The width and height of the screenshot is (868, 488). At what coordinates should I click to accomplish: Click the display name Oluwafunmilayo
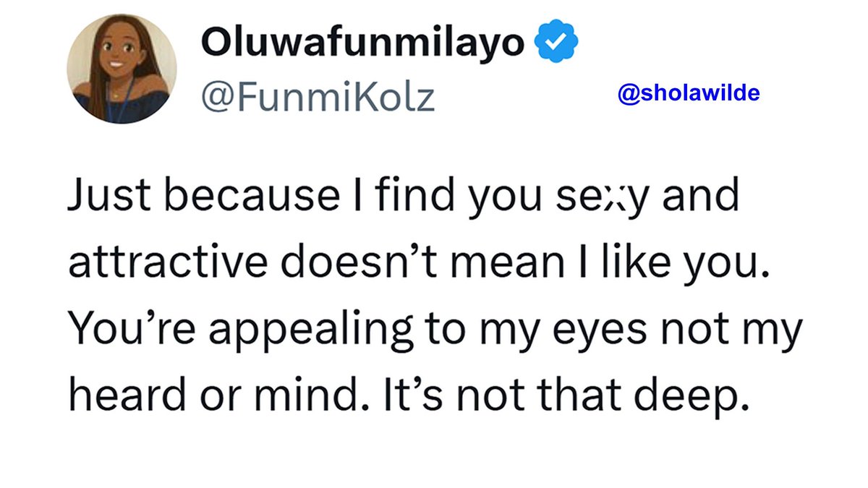362,44
